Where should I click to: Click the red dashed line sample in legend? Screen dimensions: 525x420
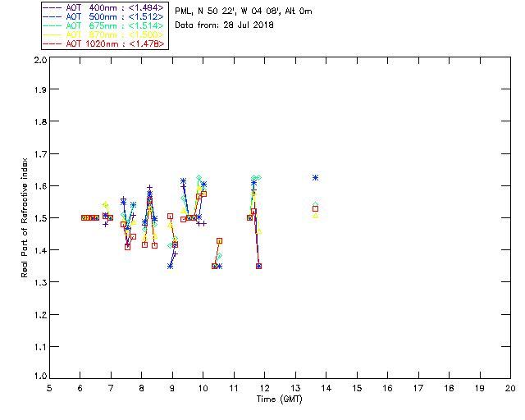[52, 43]
